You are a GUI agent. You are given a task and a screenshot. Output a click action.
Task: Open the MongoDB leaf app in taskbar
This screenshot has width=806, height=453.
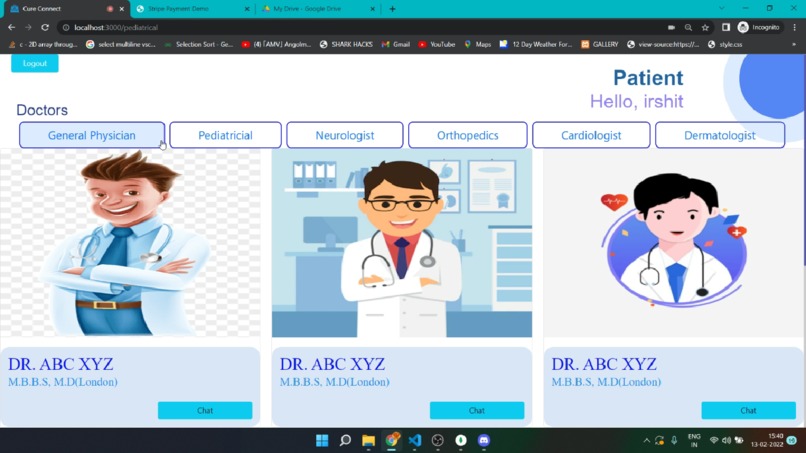(461, 441)
